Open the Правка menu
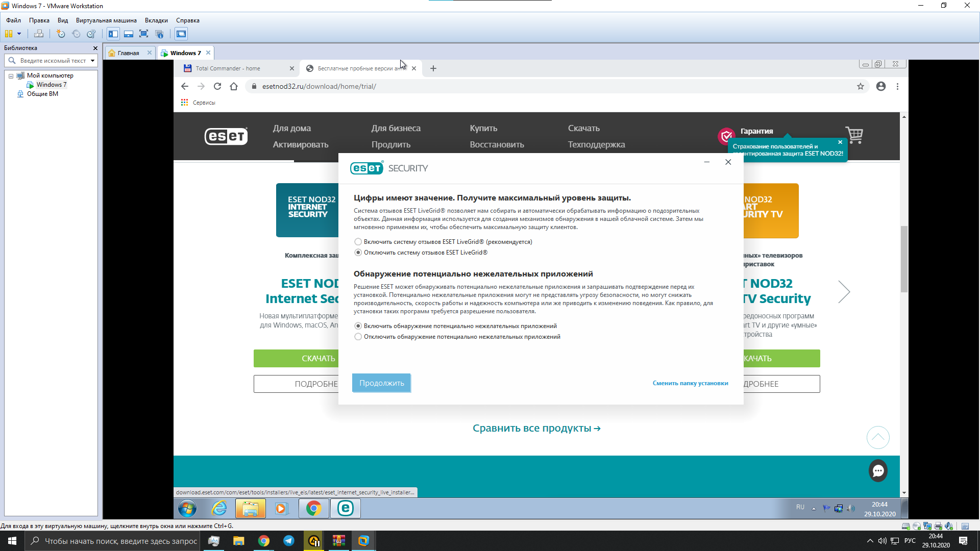The height and width of the screenshot is (551, 980). coord(39,20)
